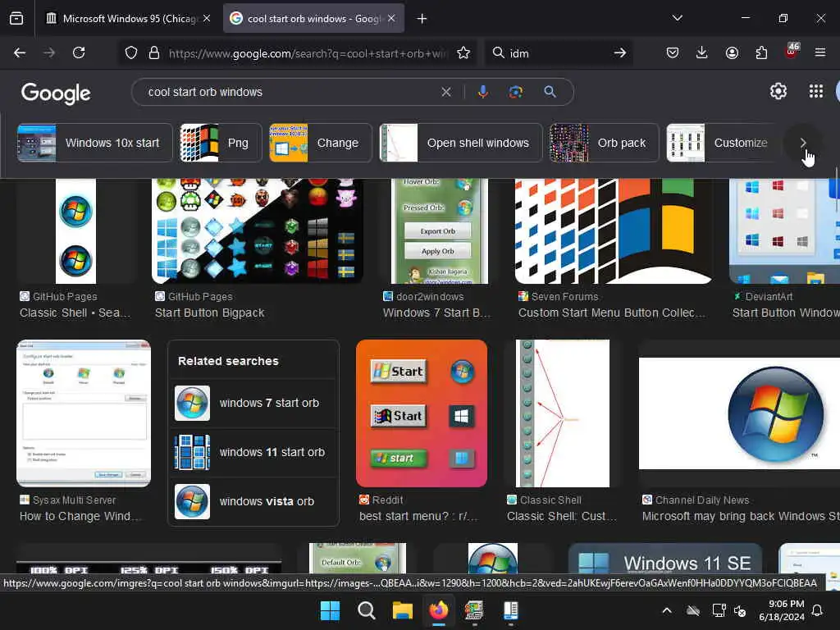Image resolution: width=840 pixels, height=630 pixels.
Task: Open the Firefox hamburger application menu
Action: pyautogui.click(x=820, y=52)
